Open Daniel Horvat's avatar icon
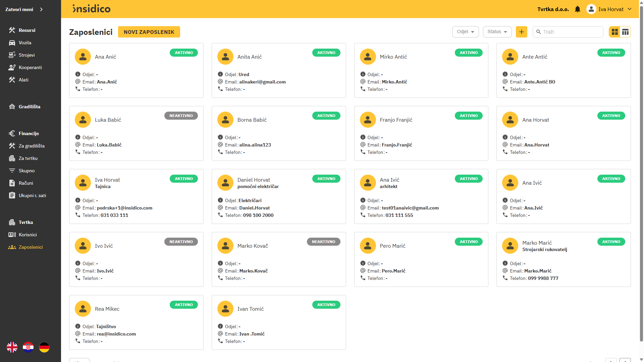Viewport: 644px width, 362px height. point(225,183)
